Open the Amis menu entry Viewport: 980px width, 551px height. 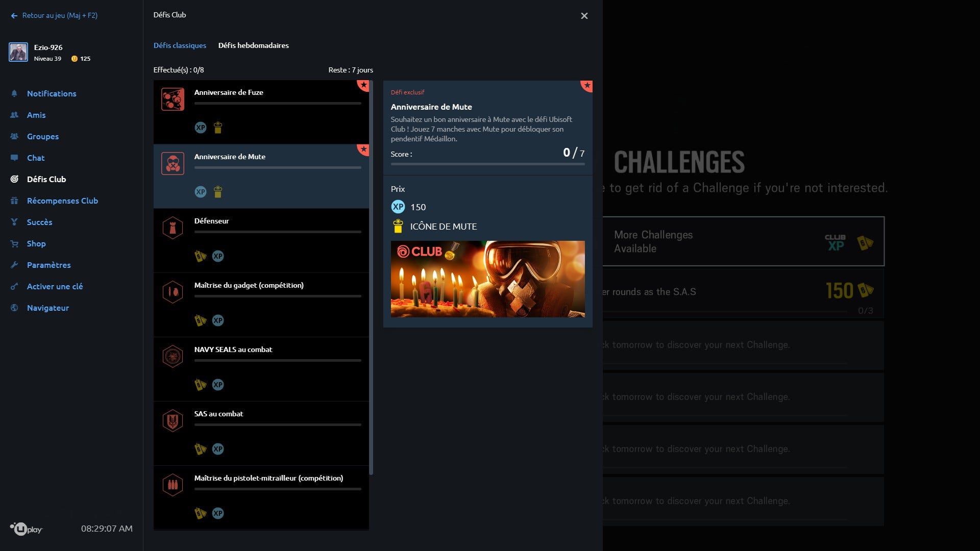[x=36, y=115]
